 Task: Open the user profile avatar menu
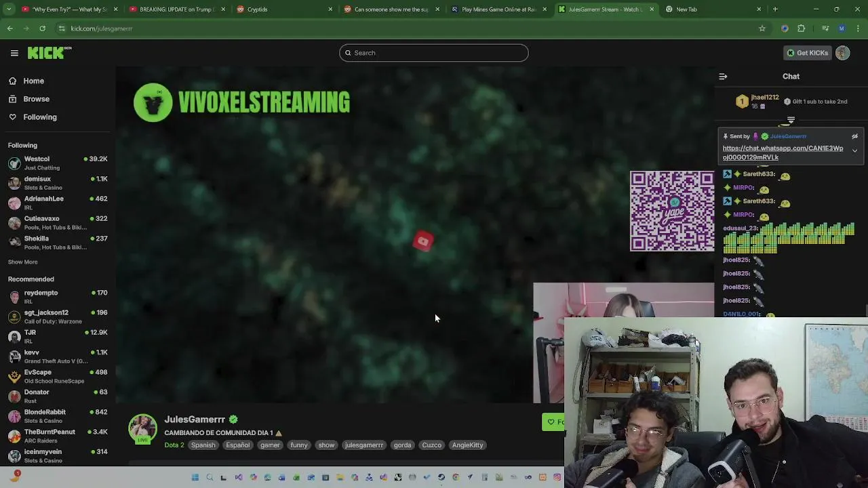(x=843, y=53)
